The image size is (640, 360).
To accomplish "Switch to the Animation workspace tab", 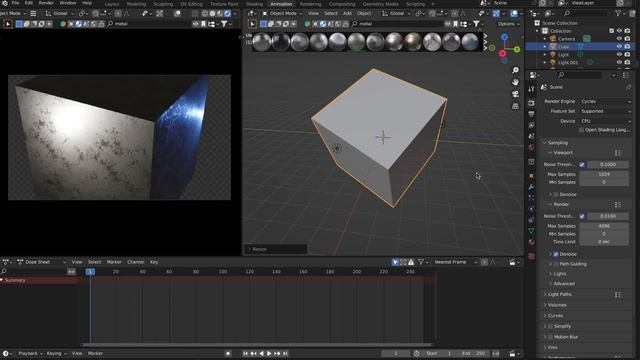I will coord(281,4).
